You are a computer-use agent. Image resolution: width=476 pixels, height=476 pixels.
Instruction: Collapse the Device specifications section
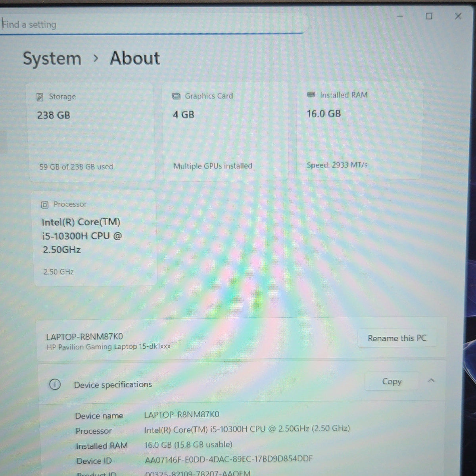432,380
